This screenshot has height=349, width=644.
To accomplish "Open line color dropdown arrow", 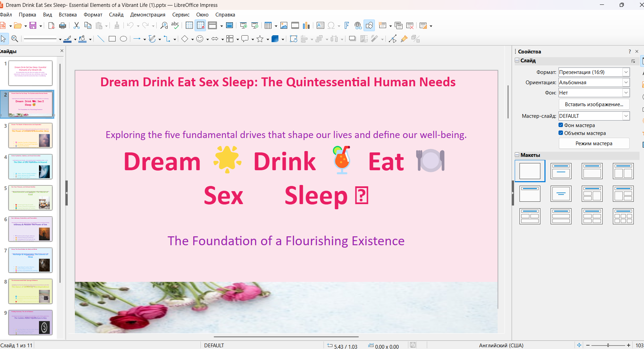I will coord(75,39).
